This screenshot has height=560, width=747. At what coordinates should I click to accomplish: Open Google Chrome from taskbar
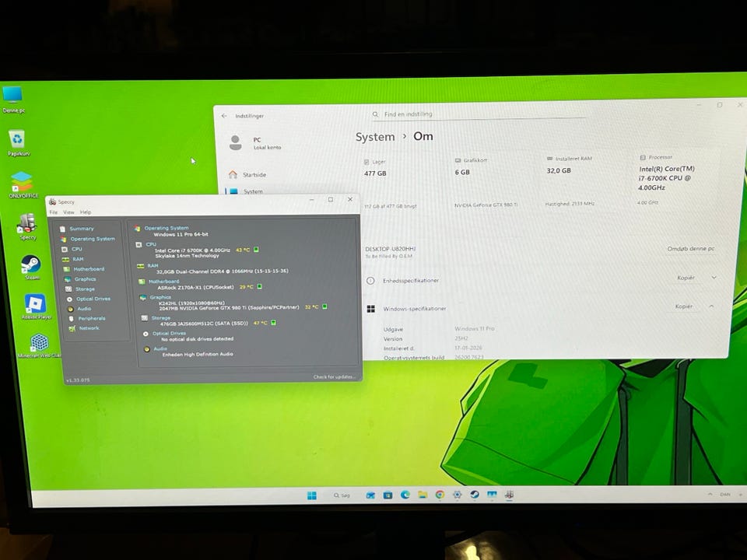click(440, 495)
